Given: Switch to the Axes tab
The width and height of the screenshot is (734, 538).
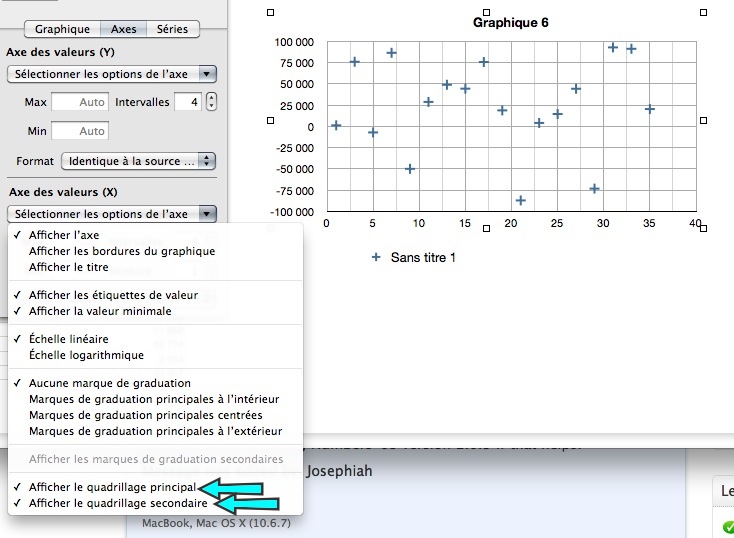Looking at the screenshot, I should (124, 29).
